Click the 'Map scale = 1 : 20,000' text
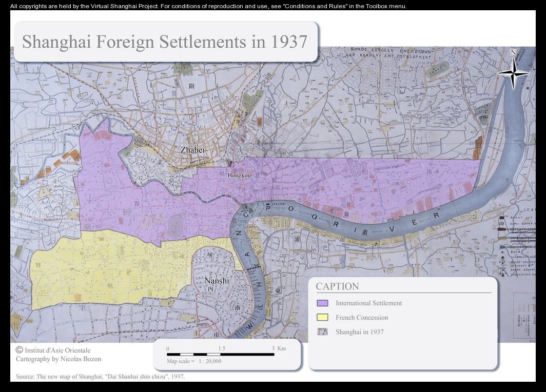The image size is (546, 392). (x=194, y=361)
